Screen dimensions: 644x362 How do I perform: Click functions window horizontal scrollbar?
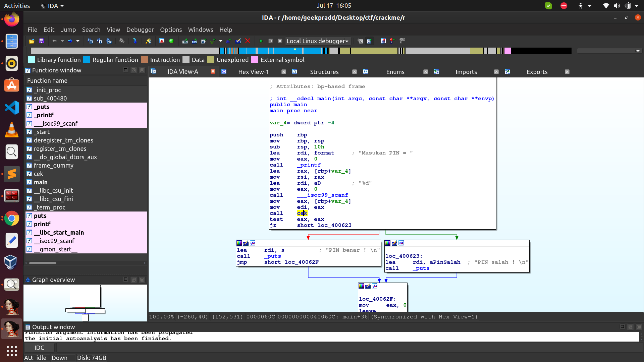point(43,263)
